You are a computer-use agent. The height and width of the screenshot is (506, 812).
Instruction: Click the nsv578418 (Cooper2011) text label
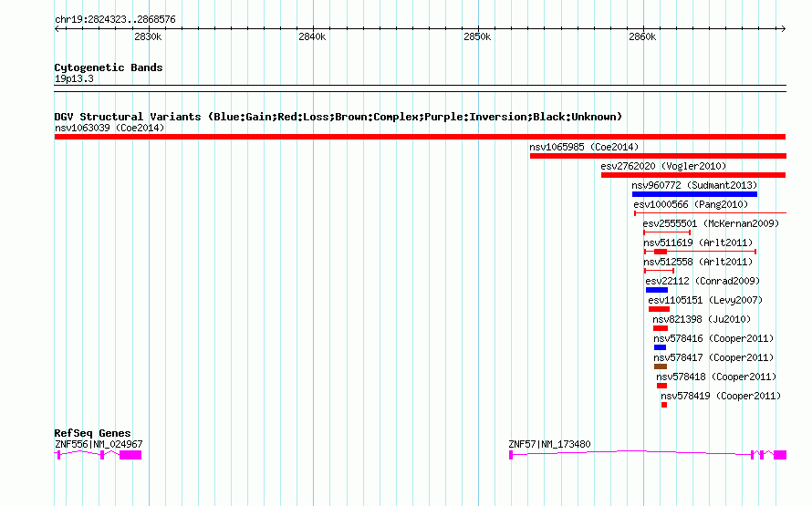[717, 377]
